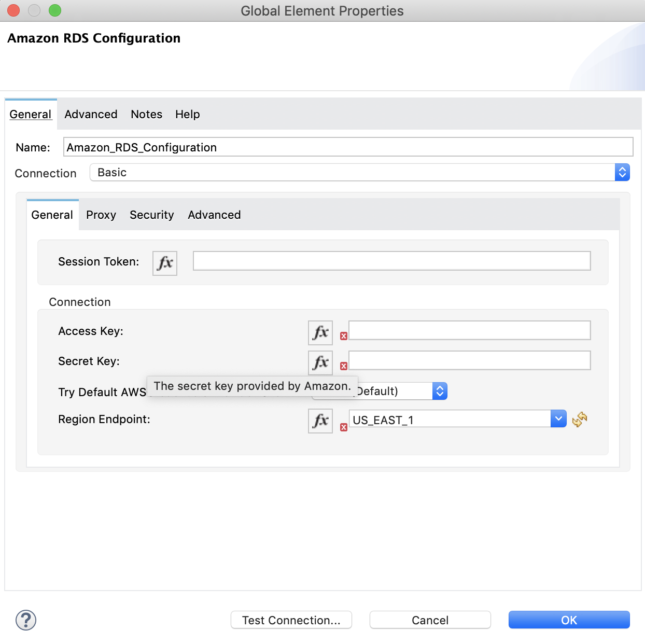Select the Security tab
The image size is (645, 644).
click(151, 215)
